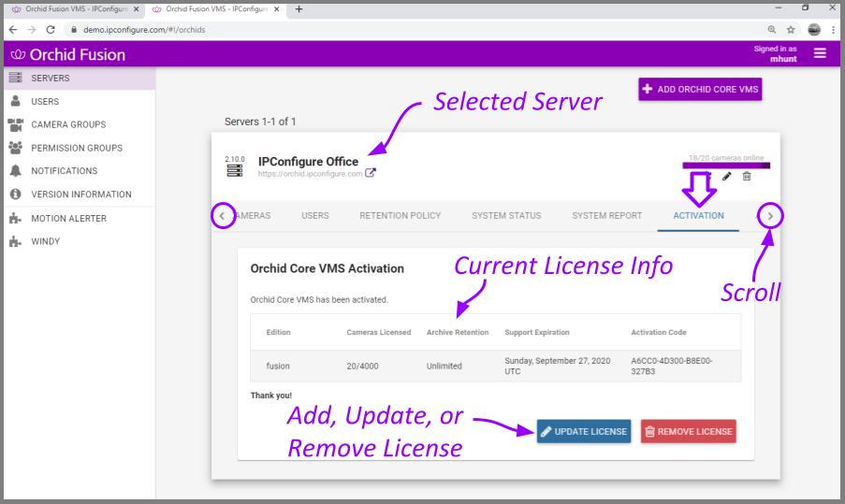
Task: Click the 20/4000 cameras licensed value
Action: click(x=362, y=367)
